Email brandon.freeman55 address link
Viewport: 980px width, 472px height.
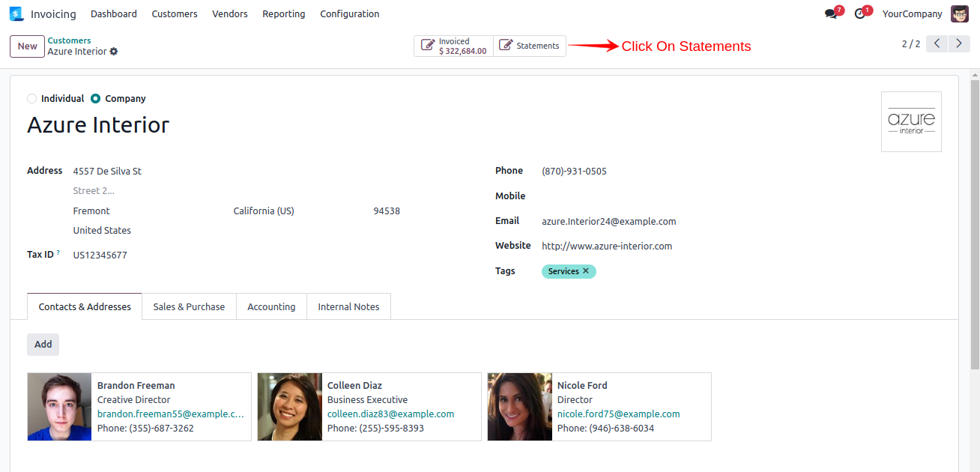pos(171,414)
